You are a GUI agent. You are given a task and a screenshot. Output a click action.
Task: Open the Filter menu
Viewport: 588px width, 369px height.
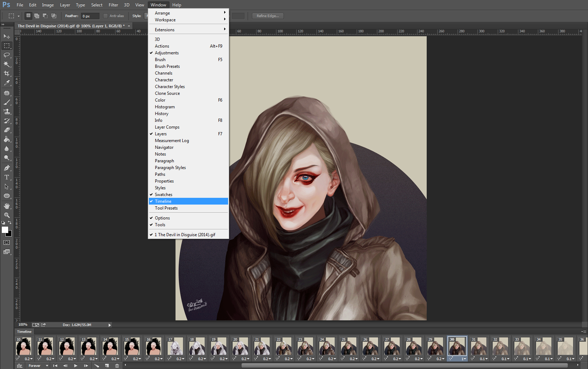coord(113,5)
